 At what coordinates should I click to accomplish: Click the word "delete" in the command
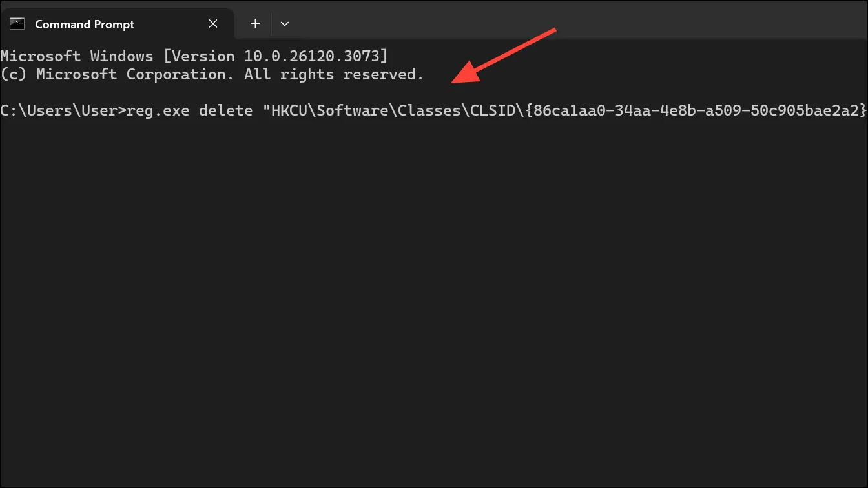225,110
